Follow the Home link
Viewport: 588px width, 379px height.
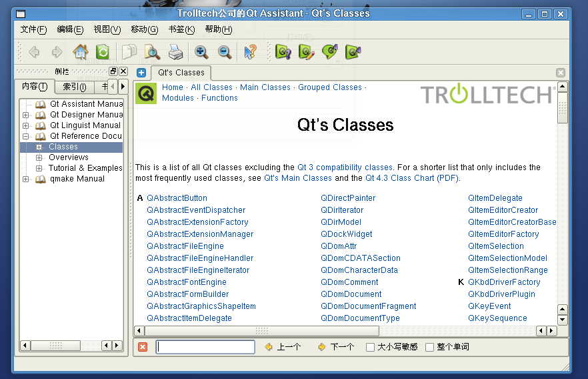[x=173, y=87]
